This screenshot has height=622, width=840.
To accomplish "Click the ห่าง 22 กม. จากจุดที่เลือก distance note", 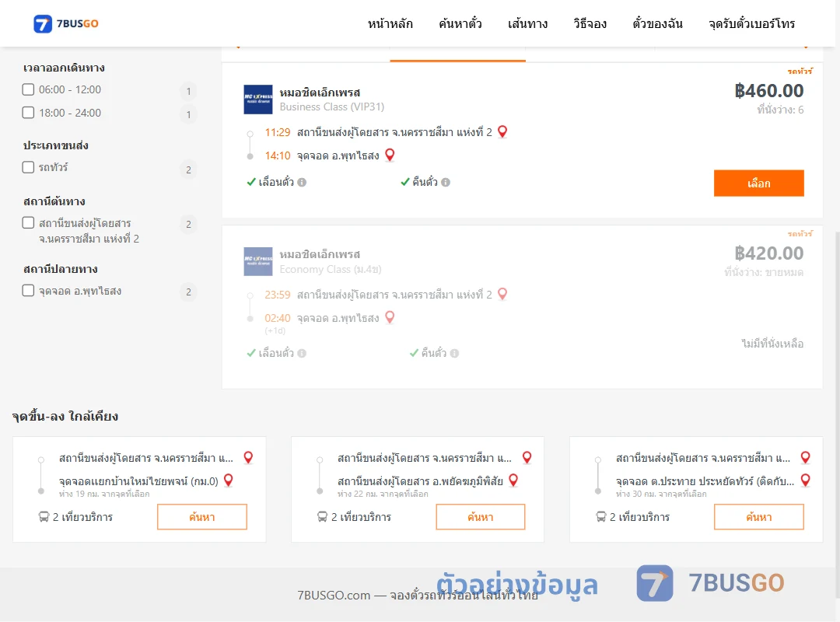I will 383,494.
